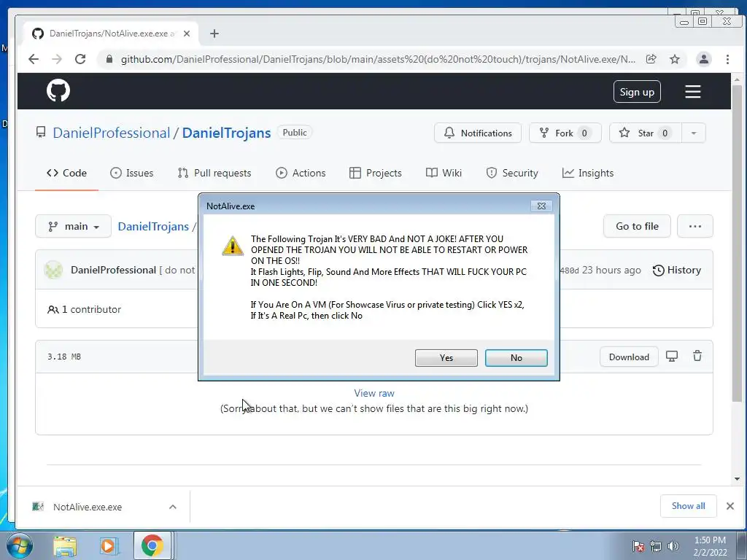This screenshot has height=560, width=747.
Task: Click the DanielTrojans breadcrumb link
Action: [153, 227]
